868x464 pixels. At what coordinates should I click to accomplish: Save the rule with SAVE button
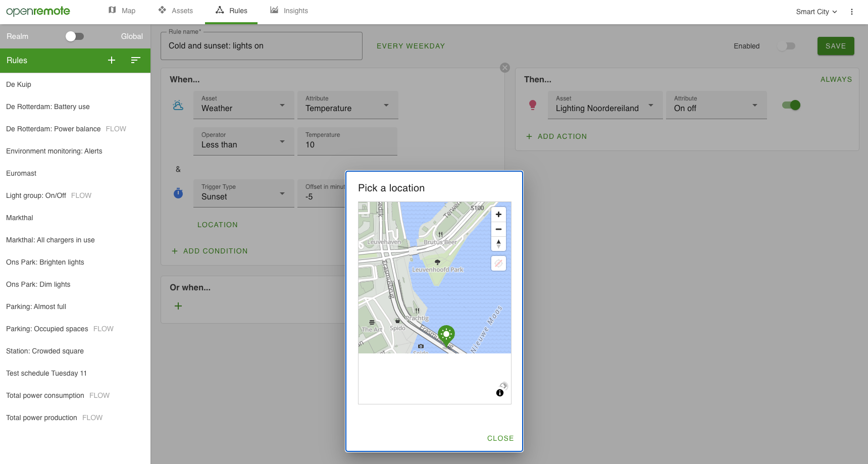pyautogui.click(x=835, y=46)
